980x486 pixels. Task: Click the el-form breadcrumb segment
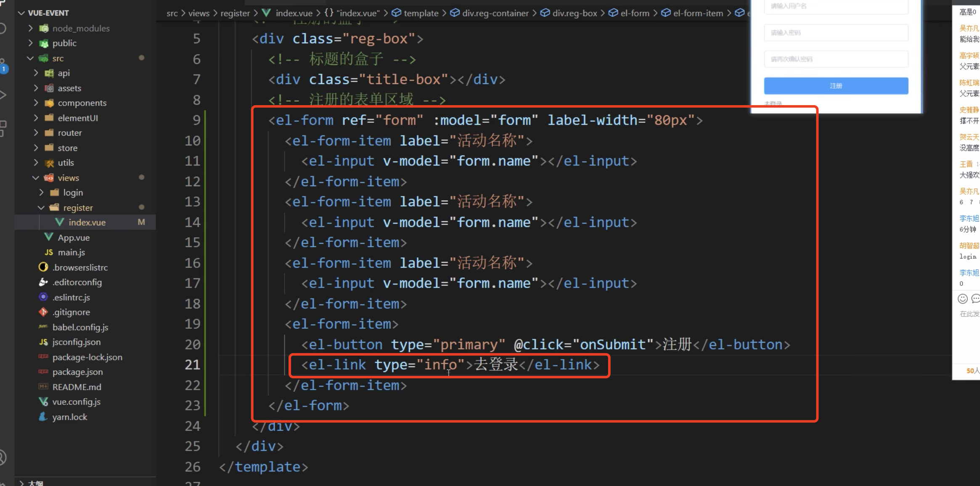635,13
